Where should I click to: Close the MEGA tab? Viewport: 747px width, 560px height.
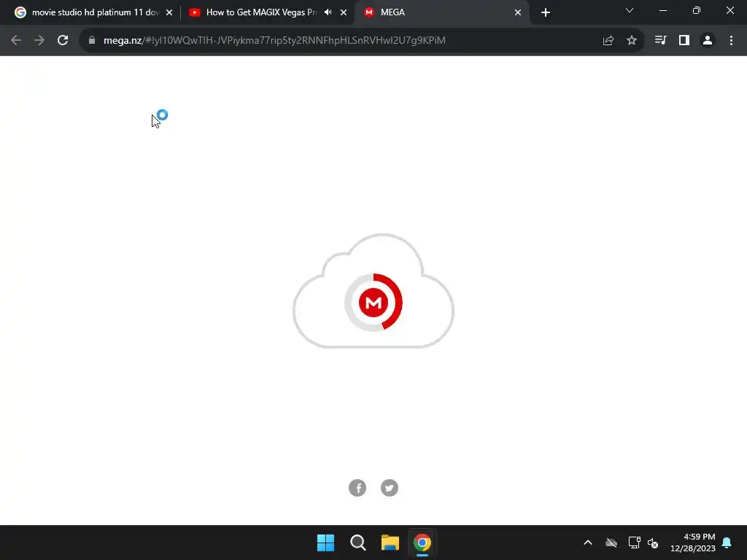518,12
